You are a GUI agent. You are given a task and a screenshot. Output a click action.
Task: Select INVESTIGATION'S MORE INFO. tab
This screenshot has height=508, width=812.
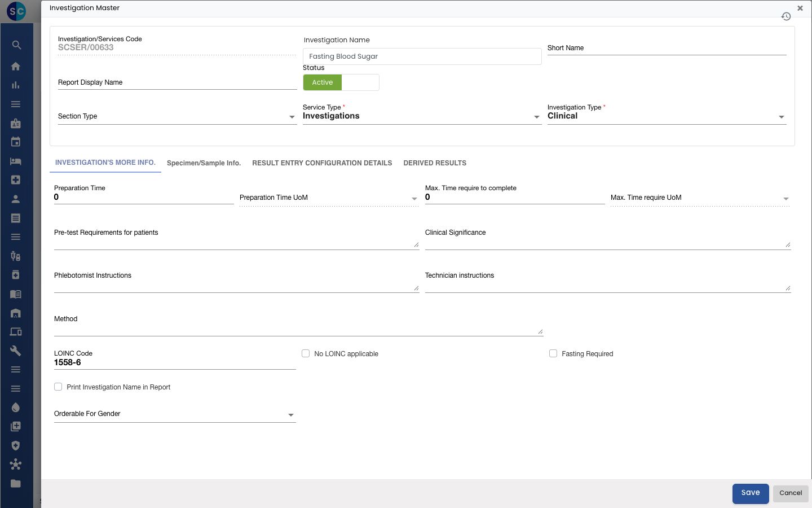(x=105, y=163)
